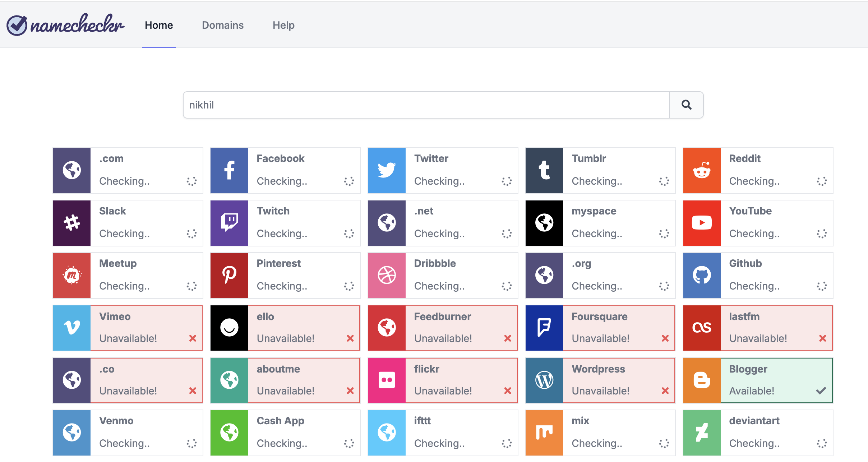Click the .co Unavailable! text
Viewport: 868px width, 462px height.
(128, 391)
